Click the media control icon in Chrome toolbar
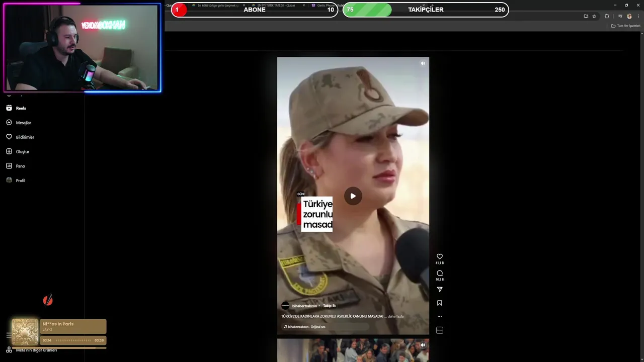The height and width of the screenshot is (362, 644). click(x=620, y=16)
